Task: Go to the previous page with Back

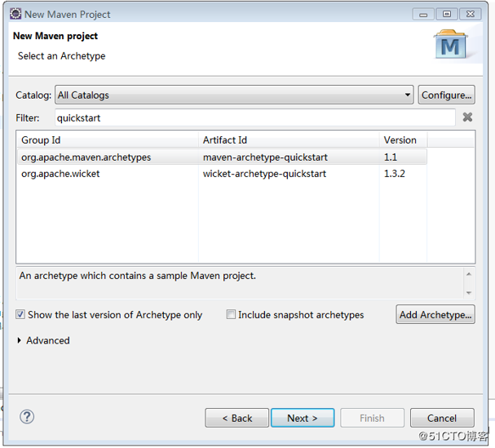Action: click(x=237, y=418)
